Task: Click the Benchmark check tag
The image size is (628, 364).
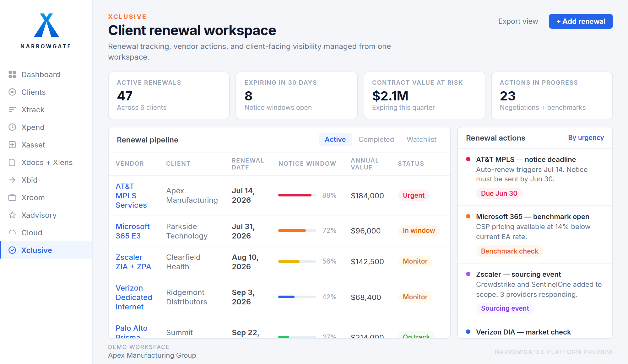Action: [509, 251]
